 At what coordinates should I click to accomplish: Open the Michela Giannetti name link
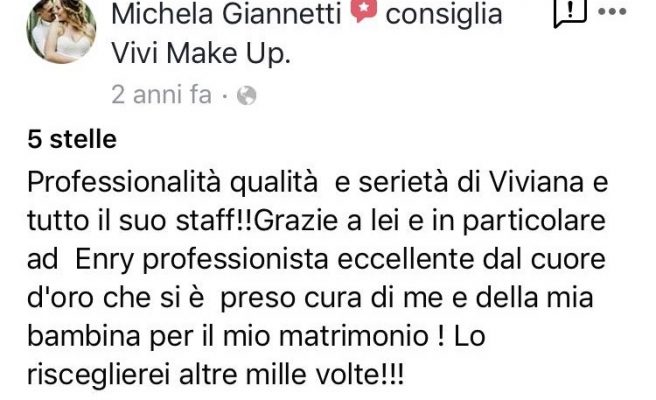(x=226, y=13)
